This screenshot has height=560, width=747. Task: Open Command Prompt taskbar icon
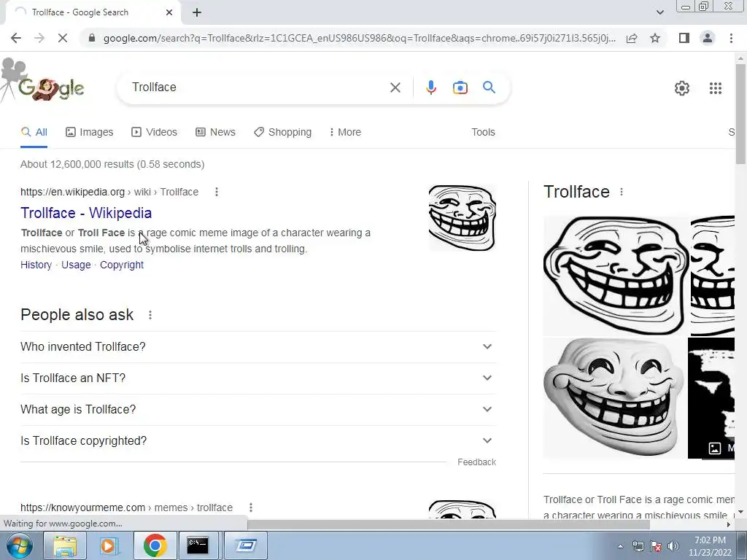[x=197, y=545]
